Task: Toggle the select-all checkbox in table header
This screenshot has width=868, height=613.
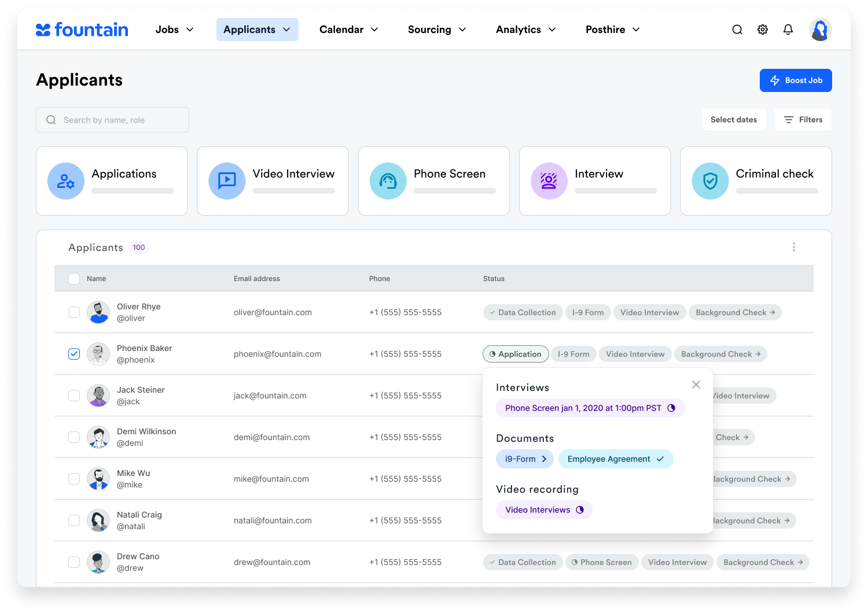Action: [x=74, y=279]
